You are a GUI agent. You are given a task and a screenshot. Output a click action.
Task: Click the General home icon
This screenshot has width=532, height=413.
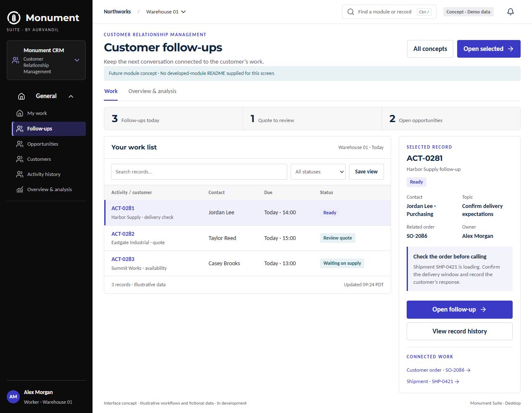(x=21, y=96)
